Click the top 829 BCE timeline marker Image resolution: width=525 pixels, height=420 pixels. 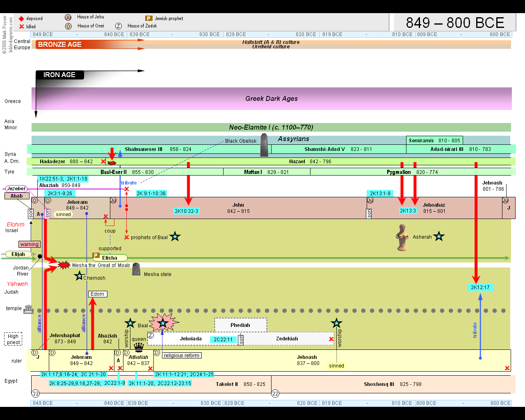point(236,34)
